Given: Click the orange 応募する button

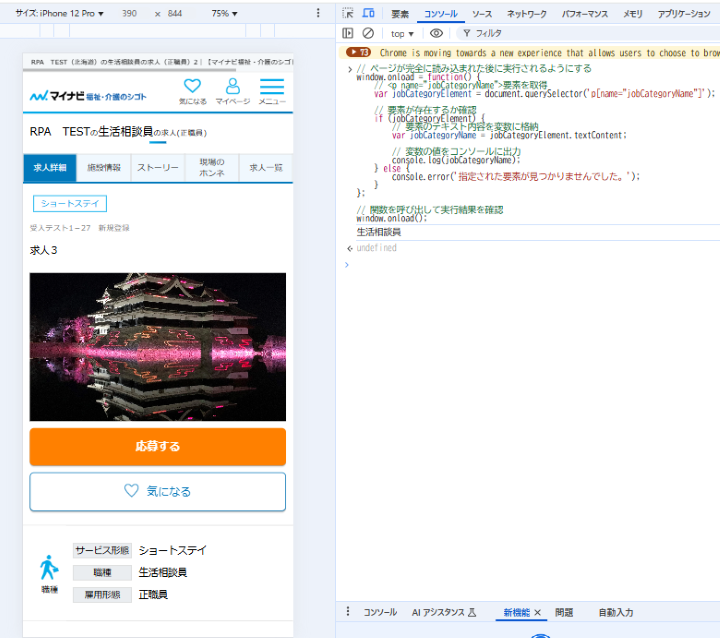Looking at the screenshot, I should 158,446.
